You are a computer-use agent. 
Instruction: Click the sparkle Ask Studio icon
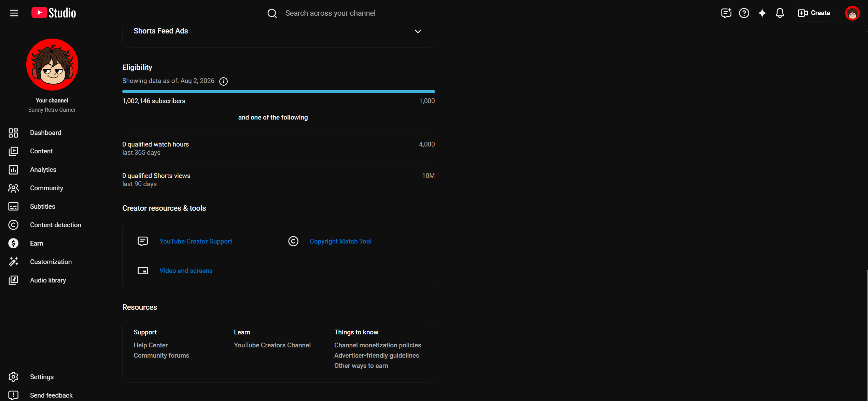point(762,13)
